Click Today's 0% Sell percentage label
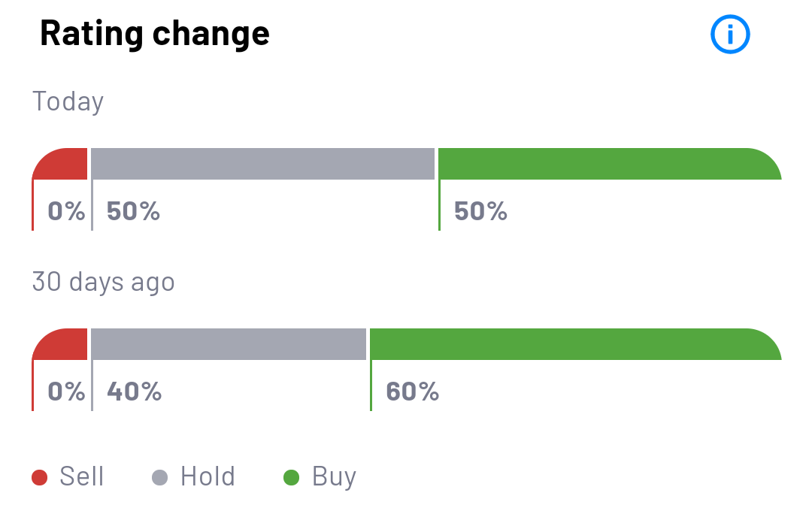 (x=66, y=212)
